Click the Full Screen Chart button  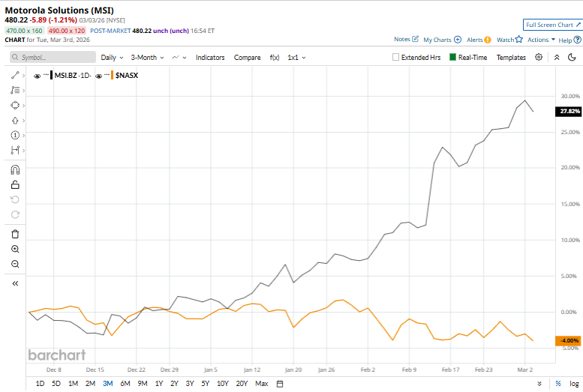[553, 25]
